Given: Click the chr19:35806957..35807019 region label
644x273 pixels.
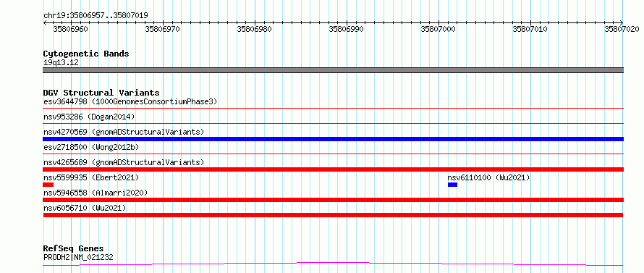Looking at the screenshot, I should click(96, 15).
